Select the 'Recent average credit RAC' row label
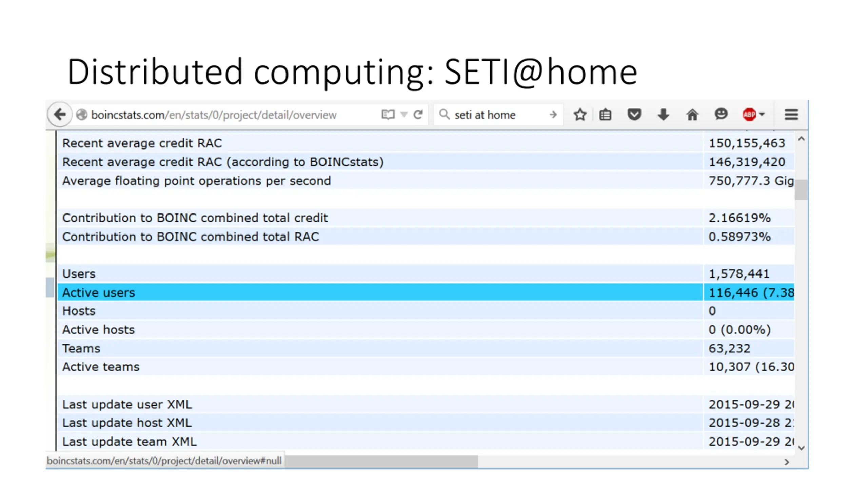Screen dimensions: 868x488 pos(142,143)
